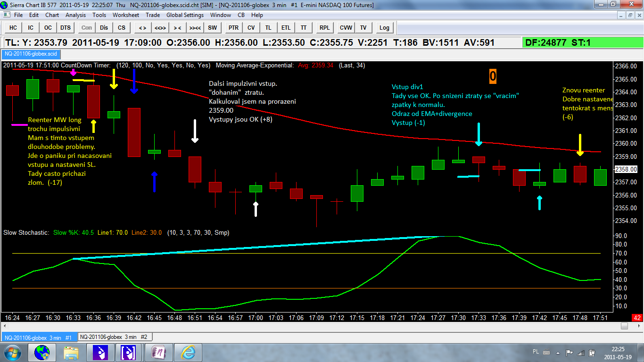The image size is (644, 362).
Task: Open Sierra Chart globe icon on taskbar
Action: 42,352
